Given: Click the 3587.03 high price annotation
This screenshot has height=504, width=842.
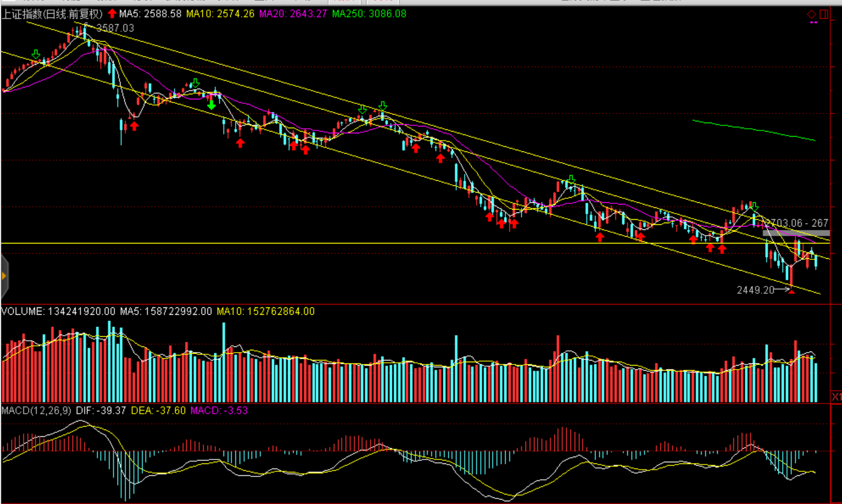Looking at the screenshot, I should pyautogui.click(x=115, y=28).
